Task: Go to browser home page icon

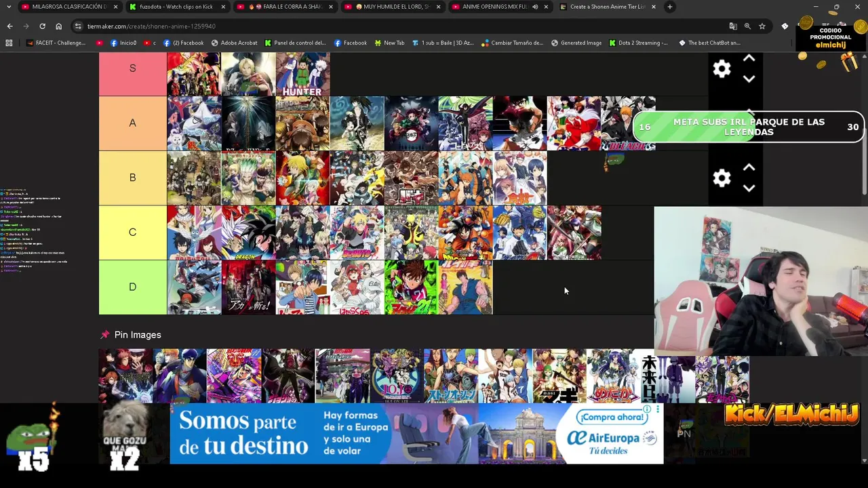Action: [58, 26]
